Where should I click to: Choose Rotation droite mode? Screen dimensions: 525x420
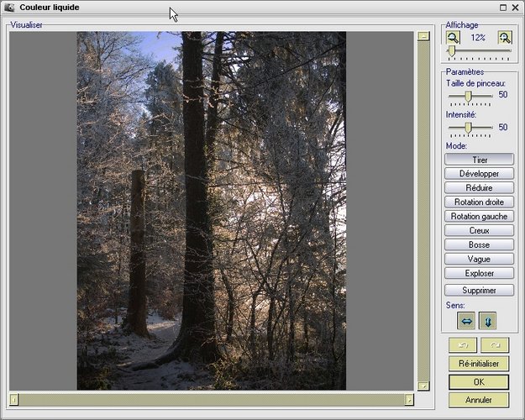coord(479,202)
